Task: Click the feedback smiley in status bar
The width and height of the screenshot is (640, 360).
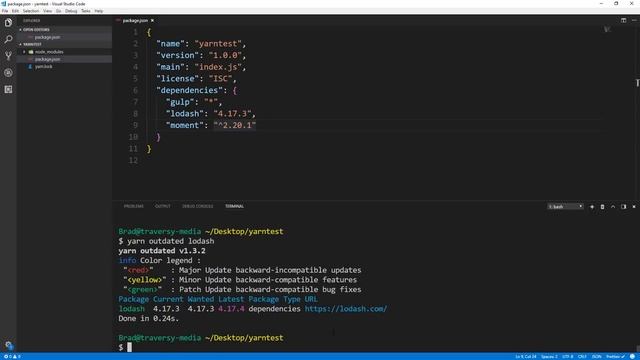Action: click(632, 357)
